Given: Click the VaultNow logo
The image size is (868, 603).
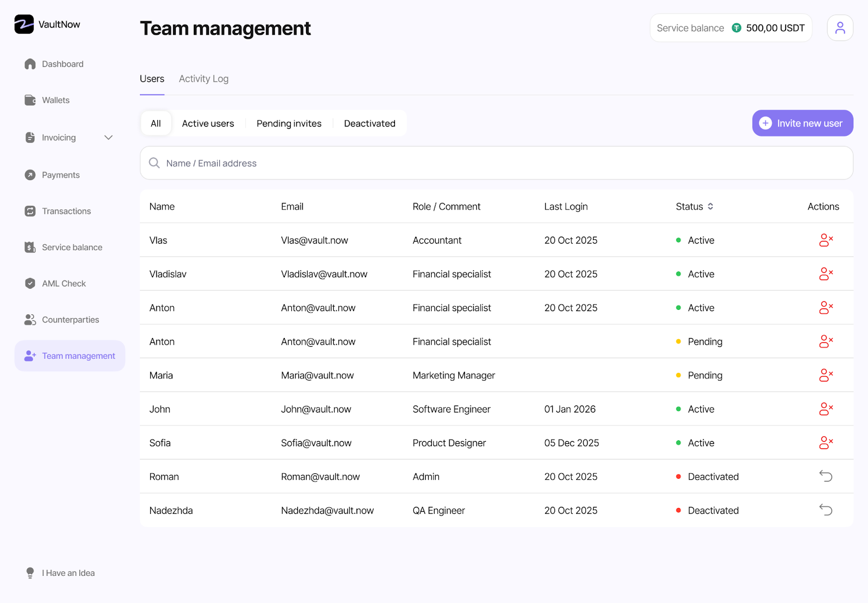Looking at the screenshot, I should click(x=47, y=24).
